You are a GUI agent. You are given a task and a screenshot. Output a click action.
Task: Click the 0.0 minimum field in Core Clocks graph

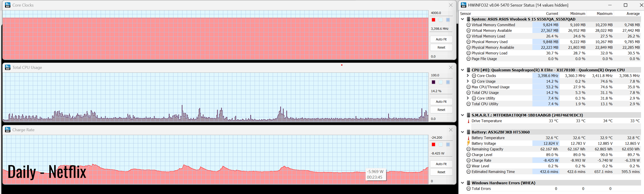coord(441,57)
